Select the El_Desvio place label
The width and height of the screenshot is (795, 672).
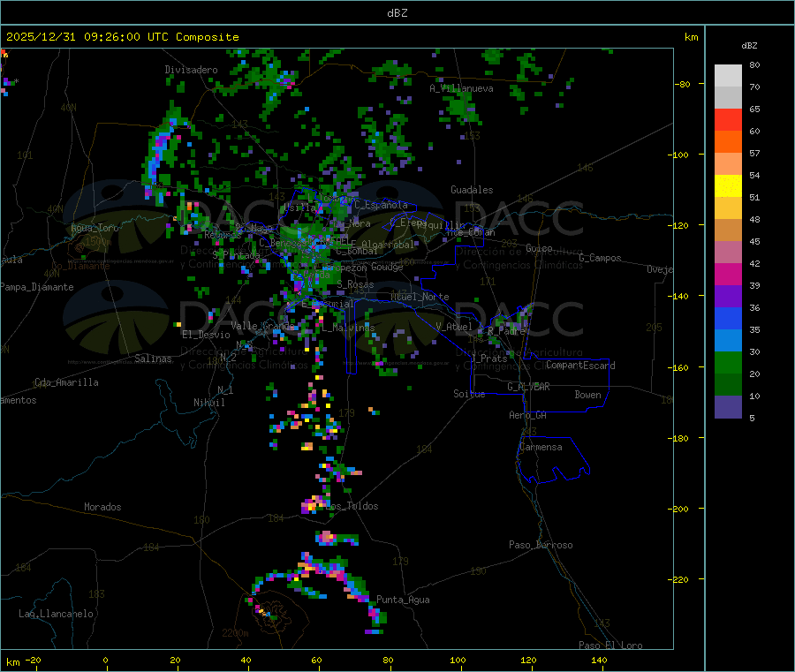[x=206, y=335]
